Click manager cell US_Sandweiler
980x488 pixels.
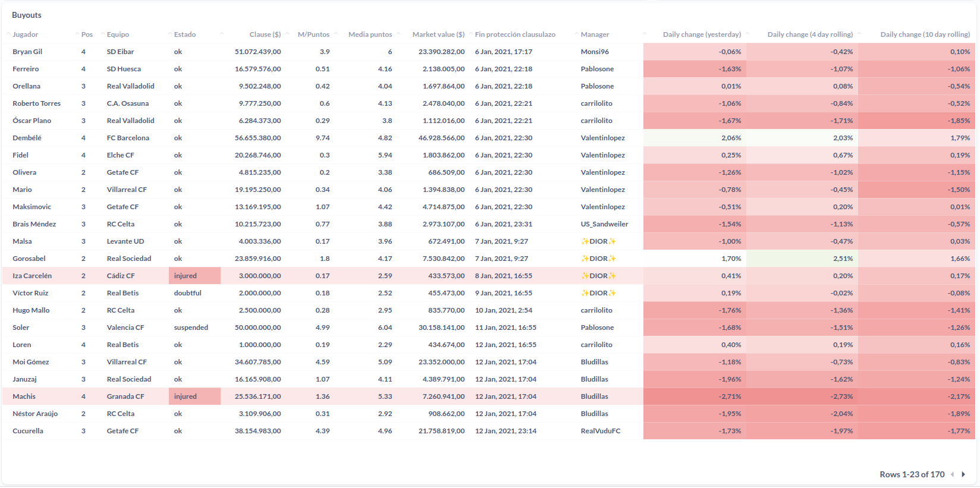coord(604,224)
